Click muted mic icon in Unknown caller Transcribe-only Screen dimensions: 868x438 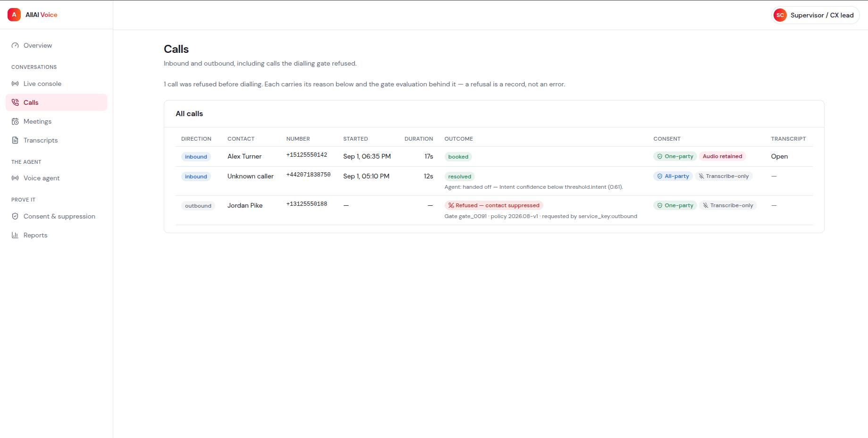[701, 176]
